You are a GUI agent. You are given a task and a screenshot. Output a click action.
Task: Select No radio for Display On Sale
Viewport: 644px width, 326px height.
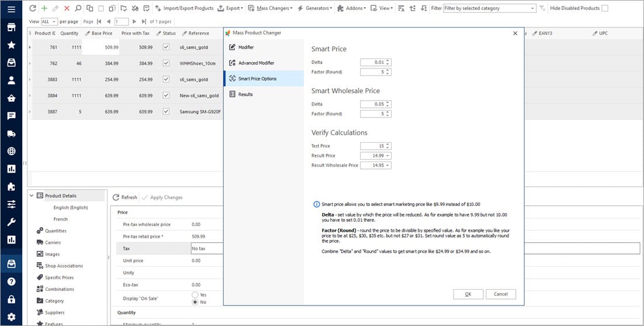[195, 302]
